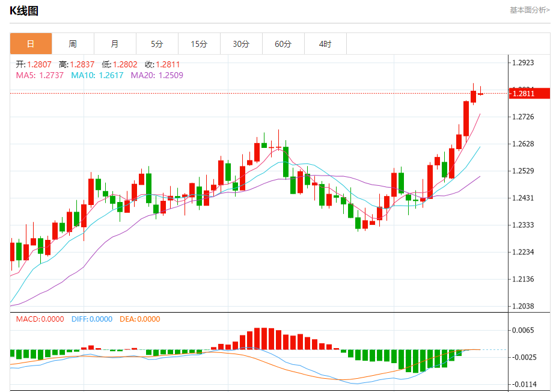556x392 pixels.
Task: Open the 60分 interval tab
Action: point(283,44)
